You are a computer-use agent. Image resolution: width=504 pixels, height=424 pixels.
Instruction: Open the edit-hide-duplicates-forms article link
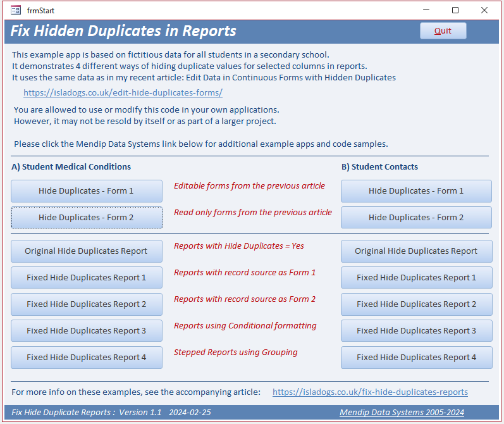pyautogui.click(x=123, y=92)
